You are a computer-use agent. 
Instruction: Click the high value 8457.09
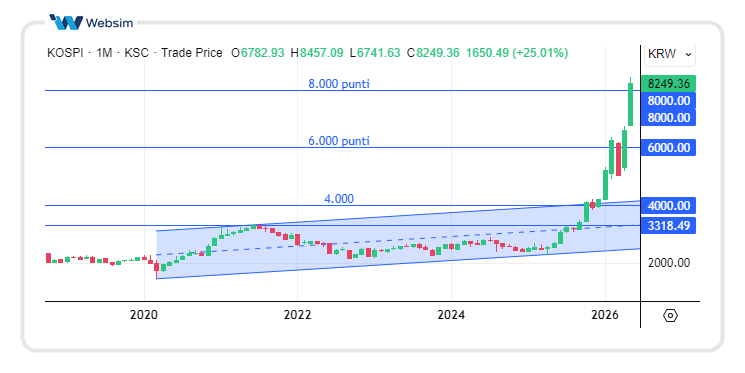pyautogui.click(x=321, y=53)
